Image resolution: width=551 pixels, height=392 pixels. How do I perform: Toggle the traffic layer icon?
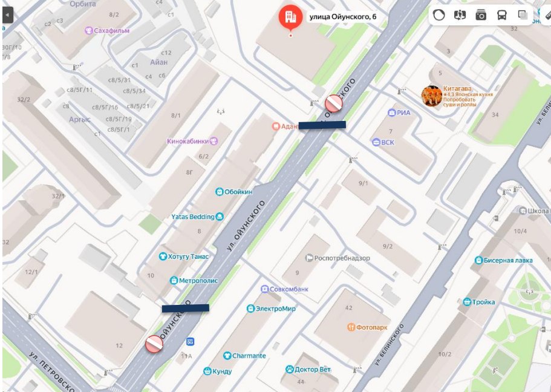pos(439,15)
